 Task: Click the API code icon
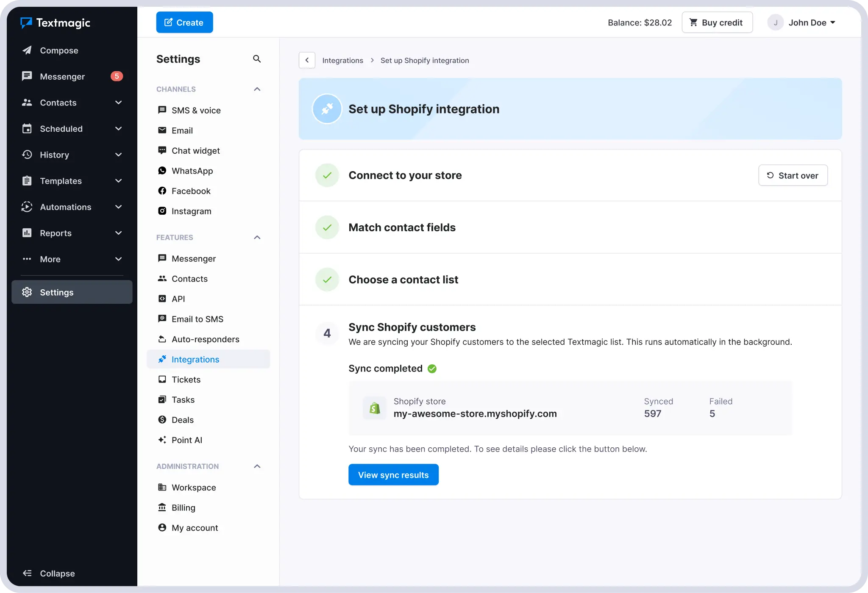[x=162, y=299]
